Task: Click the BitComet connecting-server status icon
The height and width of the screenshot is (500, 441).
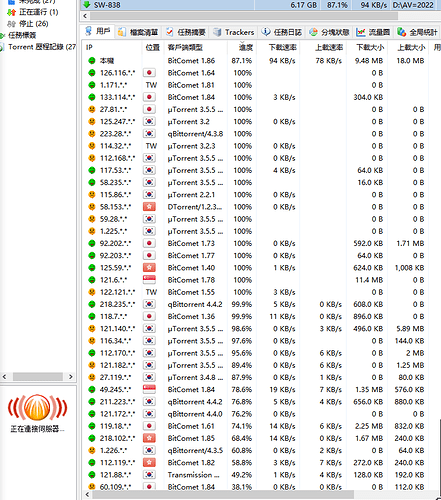Action: click(x=38, y=407)
